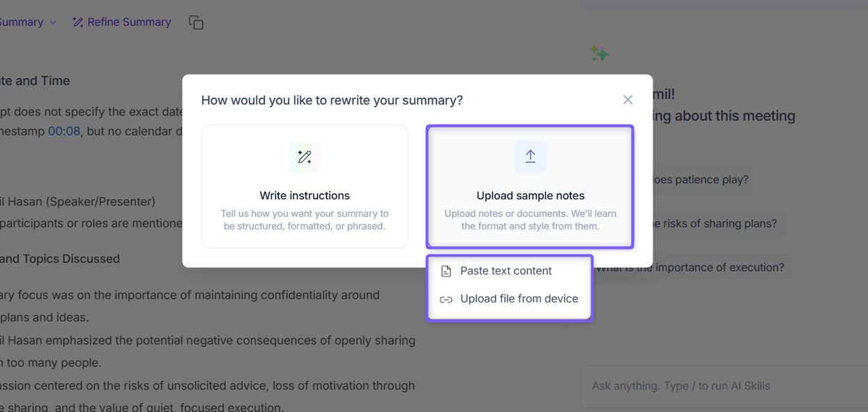This screenshot has width=868, height=412.
Task: Click the text 'and Topics Discussed'
Action: (60, 259)
